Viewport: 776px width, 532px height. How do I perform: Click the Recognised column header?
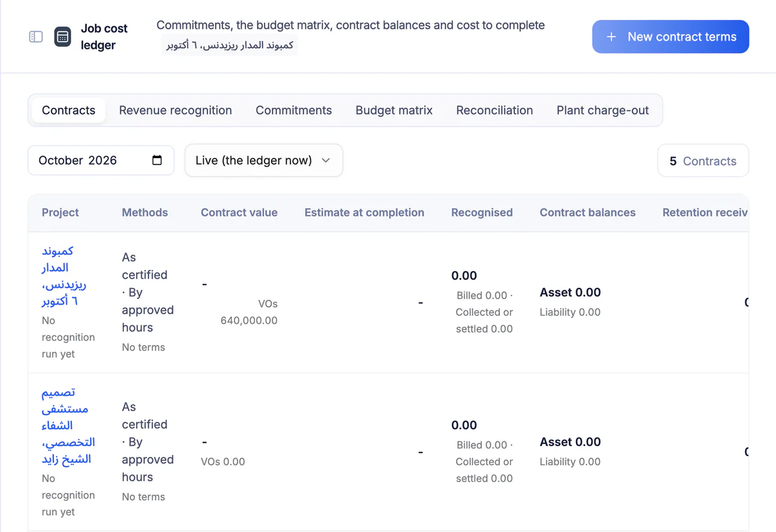point(482,213)
